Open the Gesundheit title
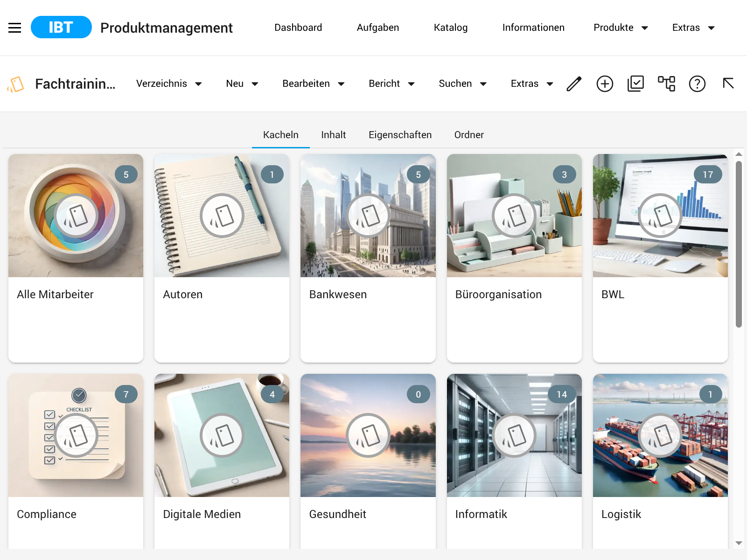Viewport: 747px width, 560px height. pyautogui.click(x=338, y=514)
